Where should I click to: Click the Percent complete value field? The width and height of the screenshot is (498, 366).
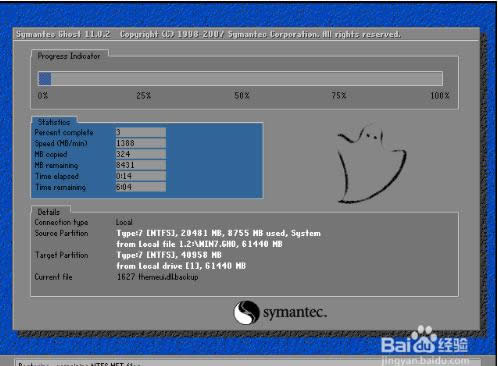click(141, 132)
